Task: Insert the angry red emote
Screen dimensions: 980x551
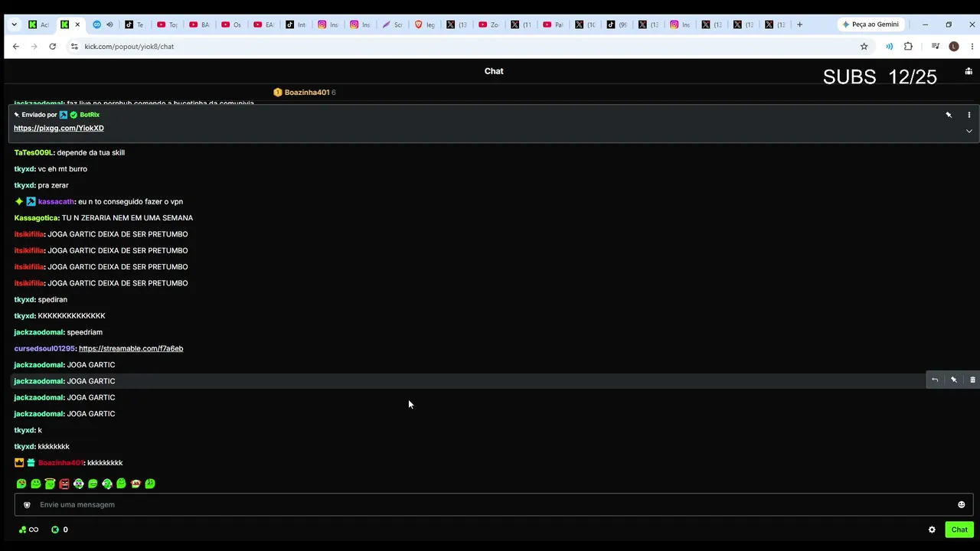Action: [x=64, y=484]
